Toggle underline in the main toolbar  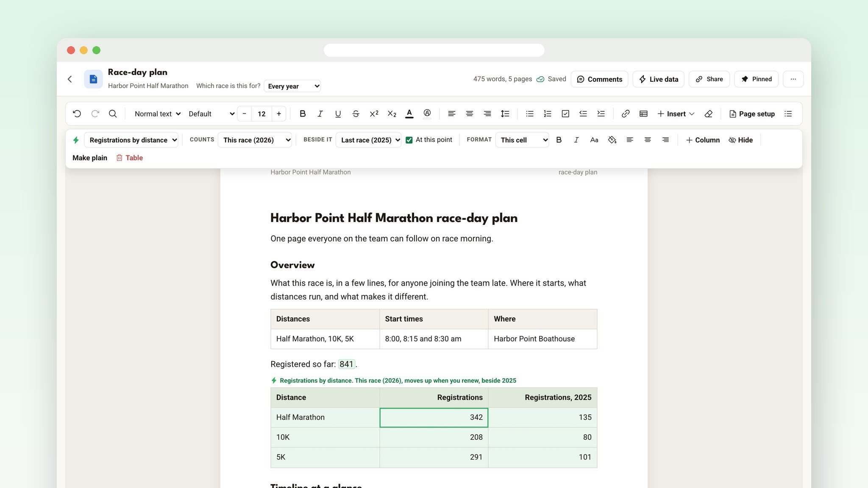coord(338,114)
